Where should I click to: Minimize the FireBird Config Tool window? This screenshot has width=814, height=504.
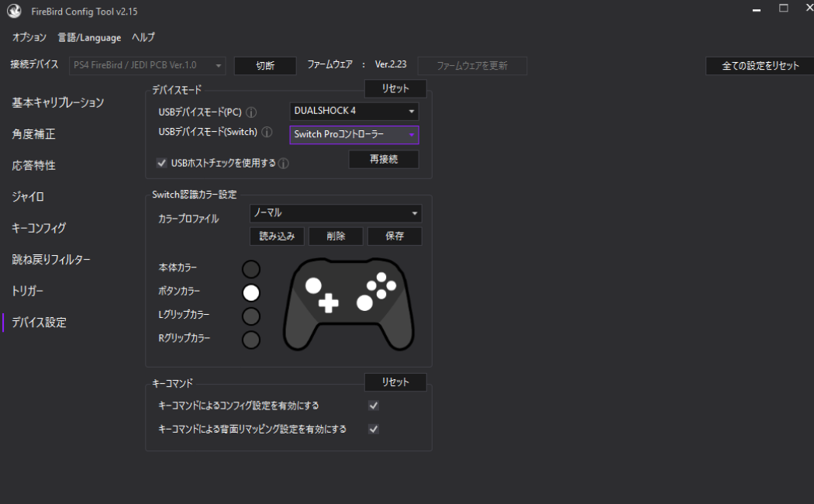pos(757,9)
